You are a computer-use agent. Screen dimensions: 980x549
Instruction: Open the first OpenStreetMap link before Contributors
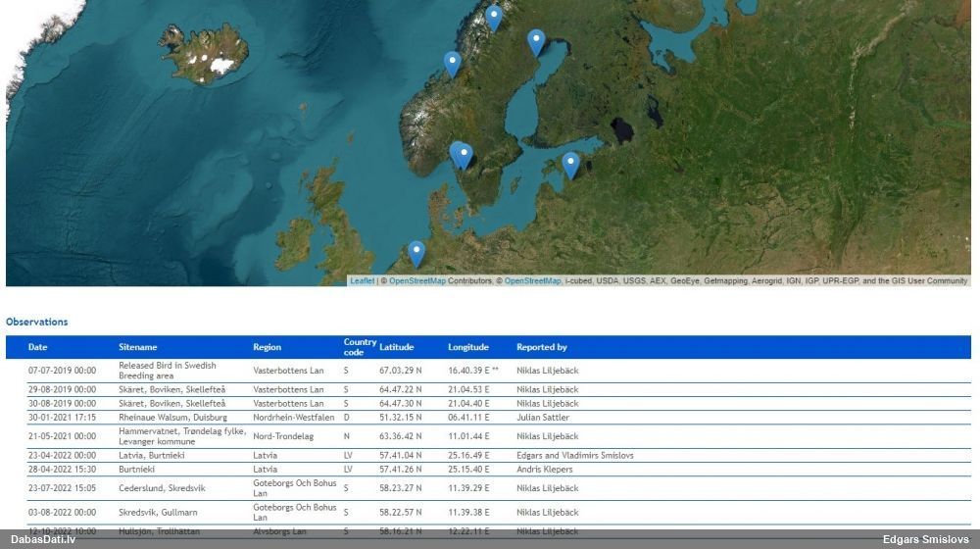[416, 281]
